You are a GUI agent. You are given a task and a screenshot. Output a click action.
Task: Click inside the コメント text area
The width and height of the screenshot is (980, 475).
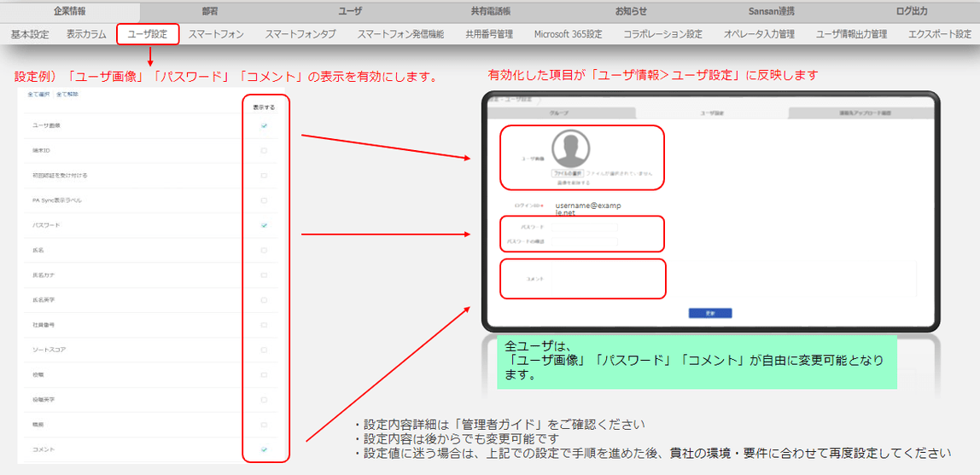tap(734, 279)
